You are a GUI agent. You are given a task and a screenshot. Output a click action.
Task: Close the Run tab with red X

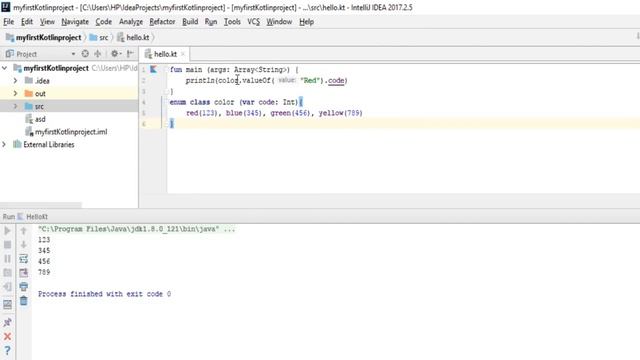[x=7, y=337]
